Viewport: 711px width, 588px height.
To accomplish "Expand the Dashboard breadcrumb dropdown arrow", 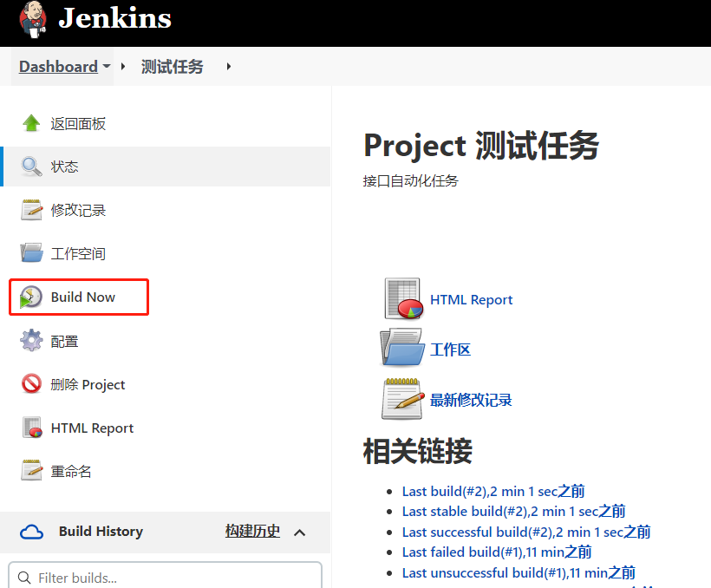I will (107, 66).
